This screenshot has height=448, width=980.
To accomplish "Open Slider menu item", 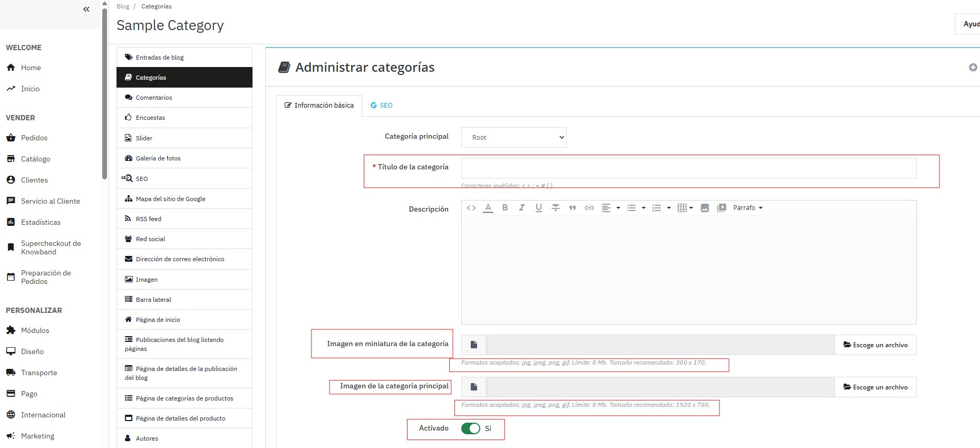I will tap(185, 138).
